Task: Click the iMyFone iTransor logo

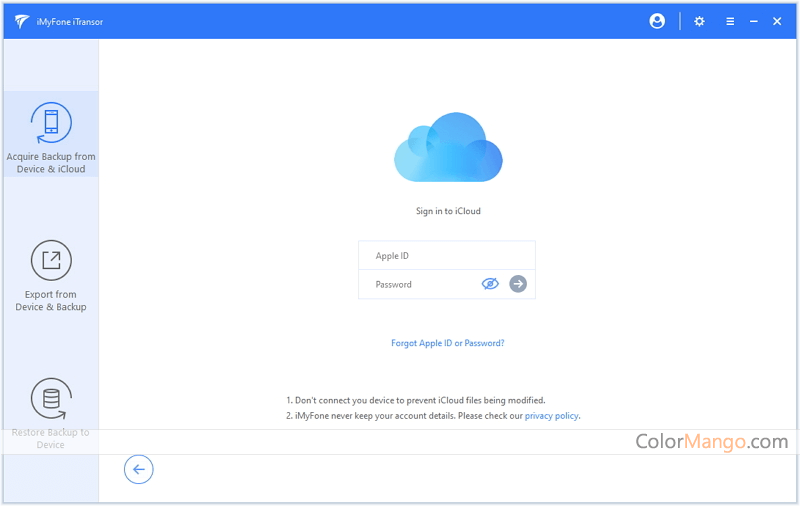Action: click(x=21, y=21)
